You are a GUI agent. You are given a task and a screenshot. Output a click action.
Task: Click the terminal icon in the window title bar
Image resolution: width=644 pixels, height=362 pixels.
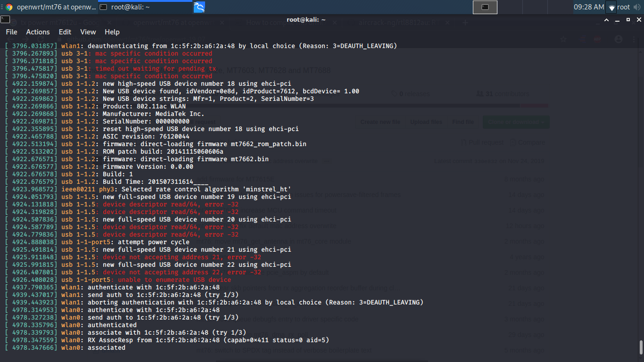point(5,19)
